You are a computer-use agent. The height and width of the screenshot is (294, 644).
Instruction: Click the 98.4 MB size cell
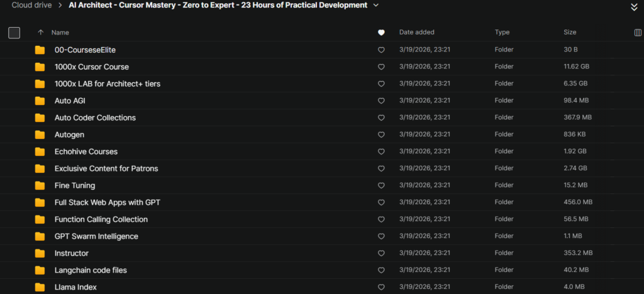pos(576,101)
